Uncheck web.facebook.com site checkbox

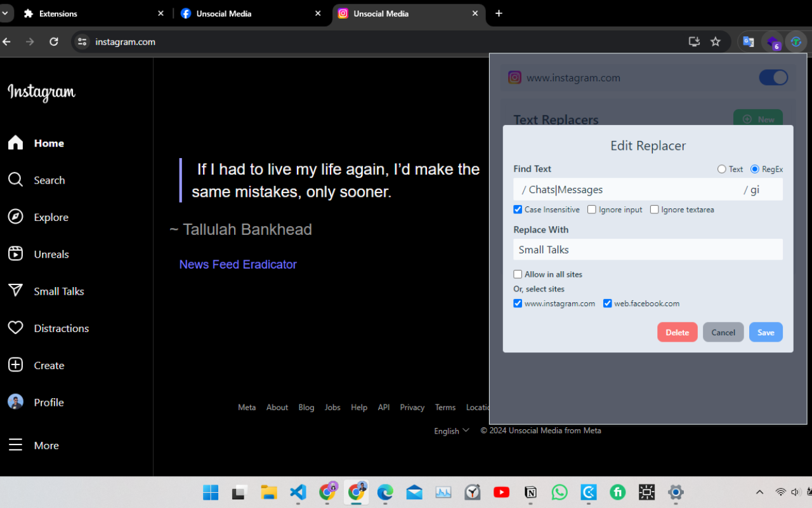coord(608,304)
